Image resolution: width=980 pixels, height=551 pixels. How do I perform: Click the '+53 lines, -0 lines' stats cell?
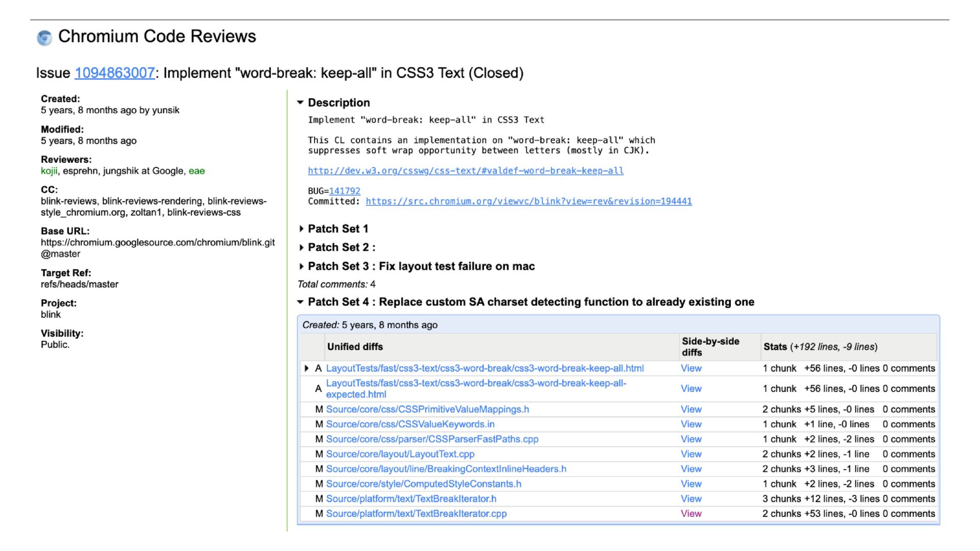point(842,514)
